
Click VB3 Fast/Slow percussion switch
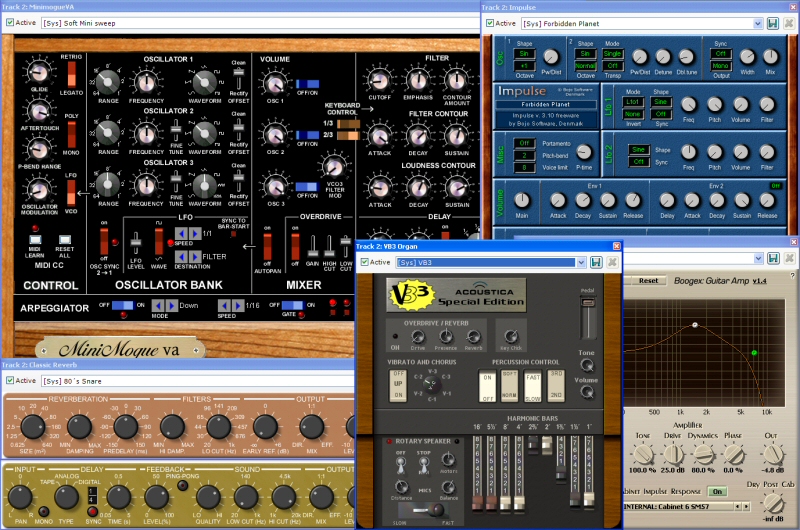tap(533, 387)
